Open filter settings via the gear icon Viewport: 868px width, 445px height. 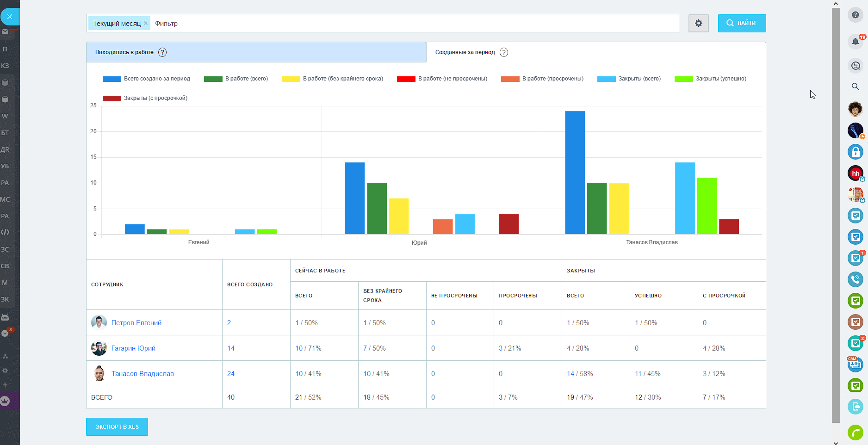698,23
